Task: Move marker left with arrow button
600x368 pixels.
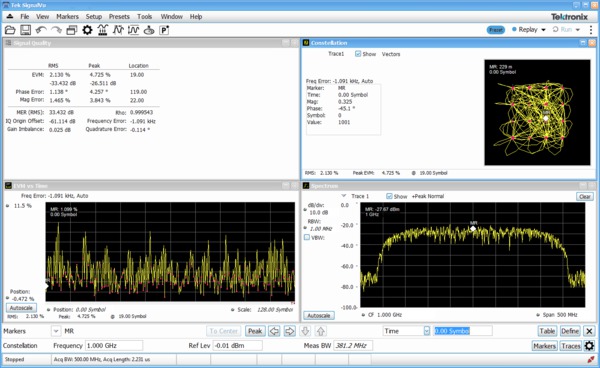Action: pyautogui.click(x=274, y=331)
